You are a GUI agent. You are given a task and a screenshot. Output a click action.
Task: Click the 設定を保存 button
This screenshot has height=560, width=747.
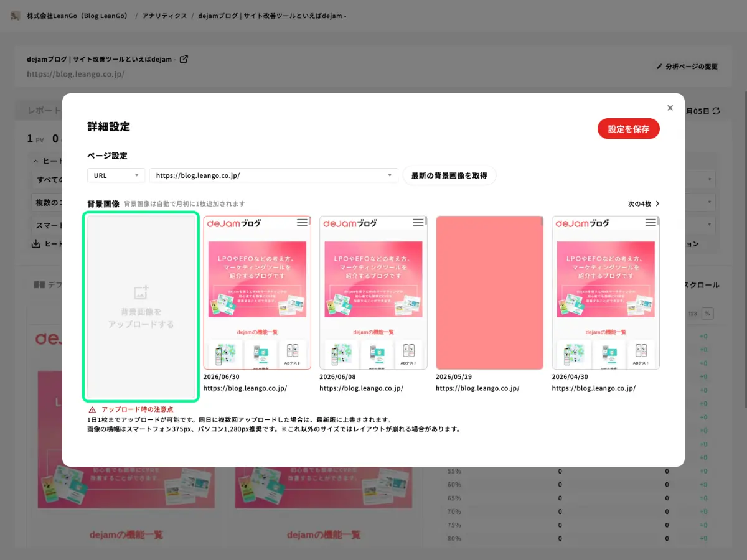tap(628, 129)
